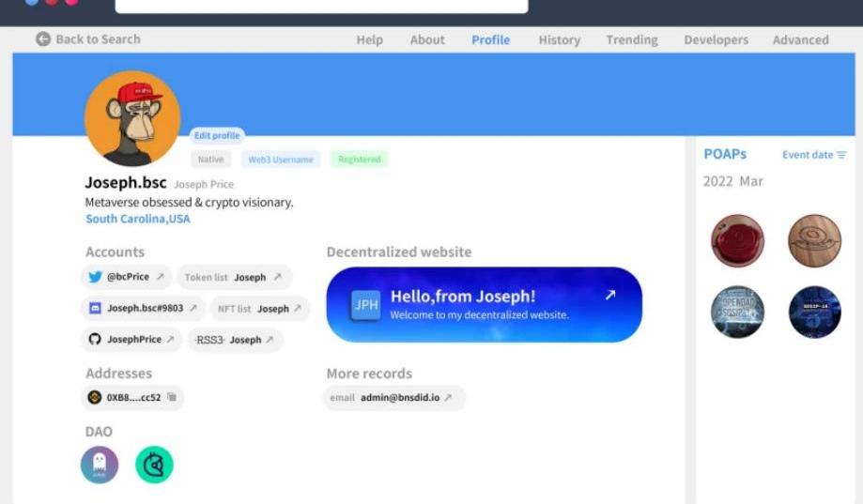Screen dimensions: 863x504
Task: Click the browser address bar
Action: point(321,5)
